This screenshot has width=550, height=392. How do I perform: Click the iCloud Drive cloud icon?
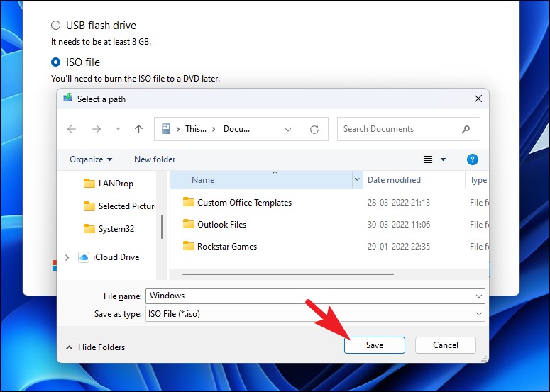(x=84, y=257)
